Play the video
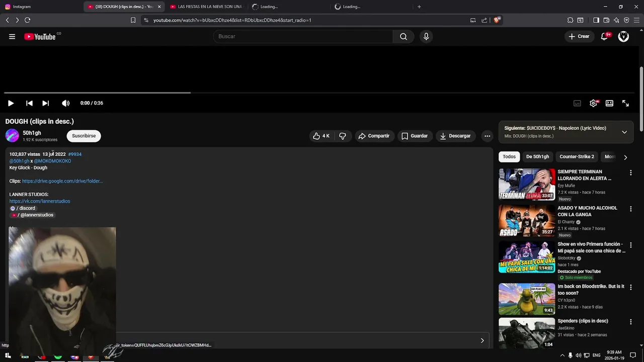This screenshot has width=644, height=362. [x=11, y=103]
